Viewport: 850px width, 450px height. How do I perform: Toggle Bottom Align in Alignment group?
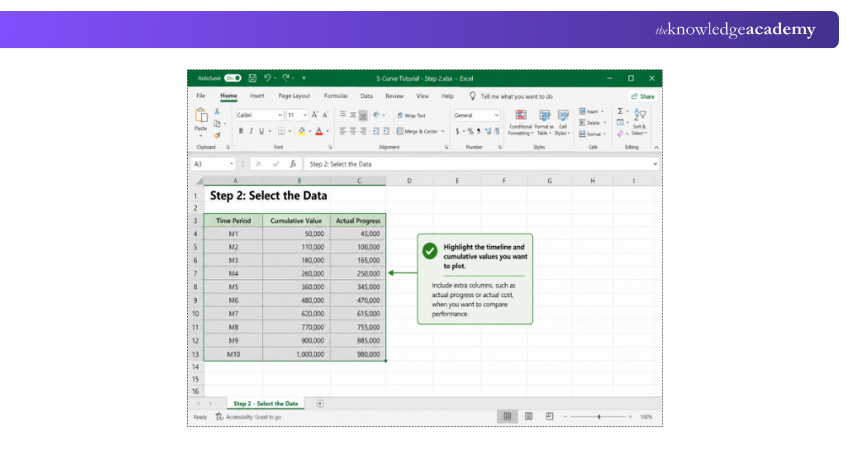(x=363, y=115)
